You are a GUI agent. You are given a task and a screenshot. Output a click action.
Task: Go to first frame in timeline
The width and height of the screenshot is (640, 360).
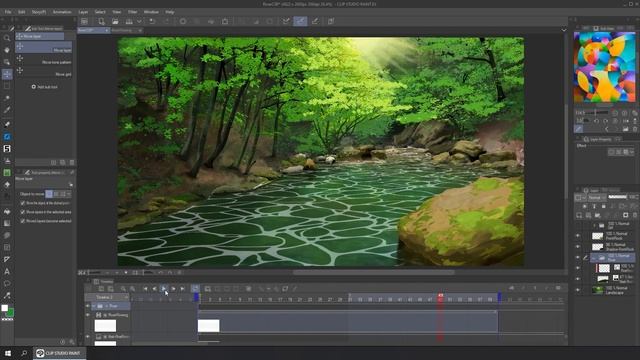click(x=145, y=289)
